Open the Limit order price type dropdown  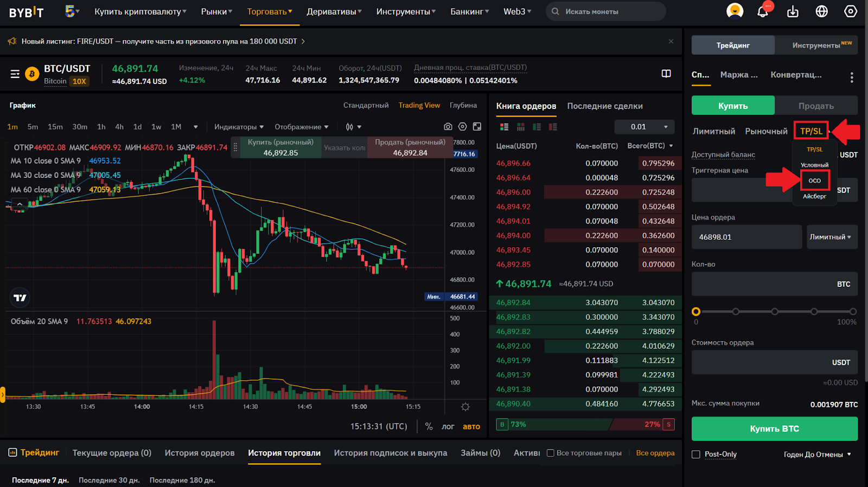click(832, 237)
